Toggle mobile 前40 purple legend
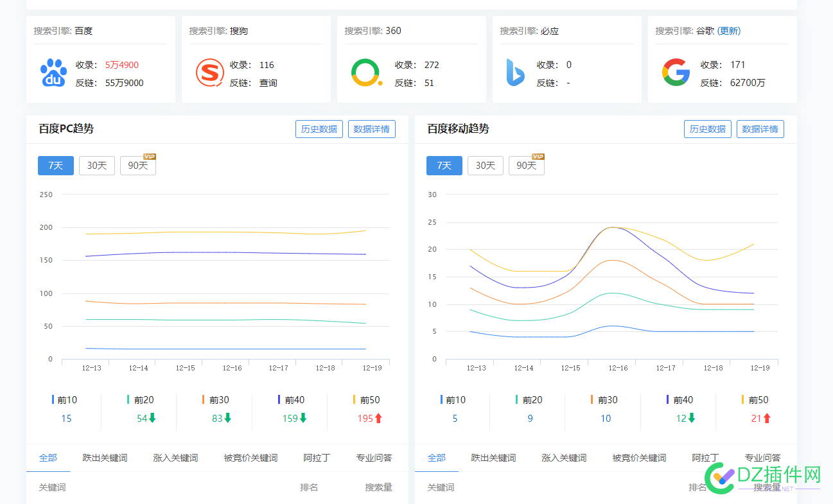The width and height of the screenshot is (833, 504). pyautogui.click(x=680, y=400)
